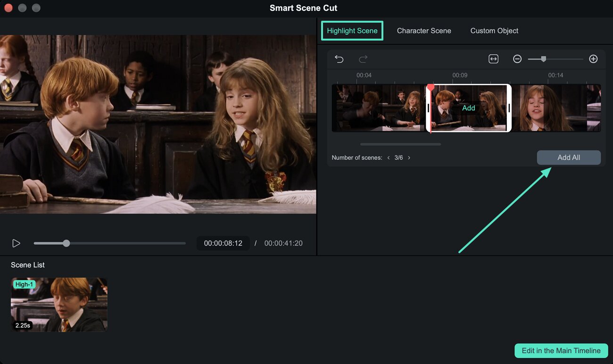Viewport: 613px width, 364px height.
Task: Click the Add All button
Action: 569,157
